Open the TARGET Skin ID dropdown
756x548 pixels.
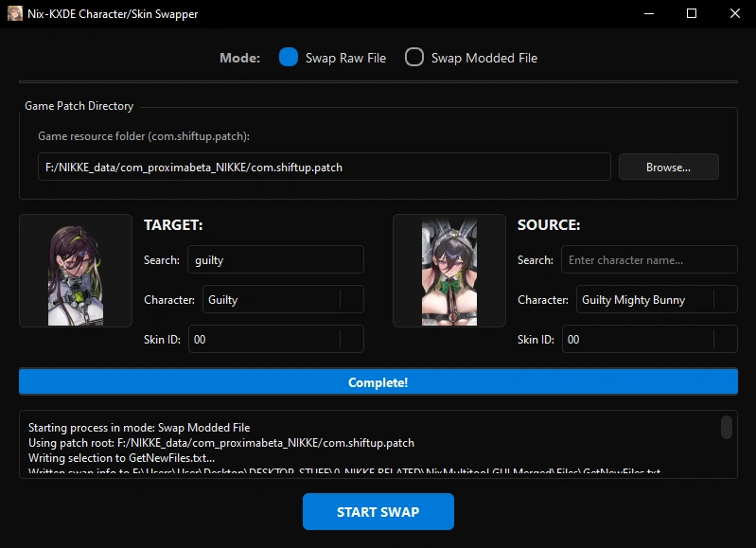pyautogui.click(x=275, y=339)
